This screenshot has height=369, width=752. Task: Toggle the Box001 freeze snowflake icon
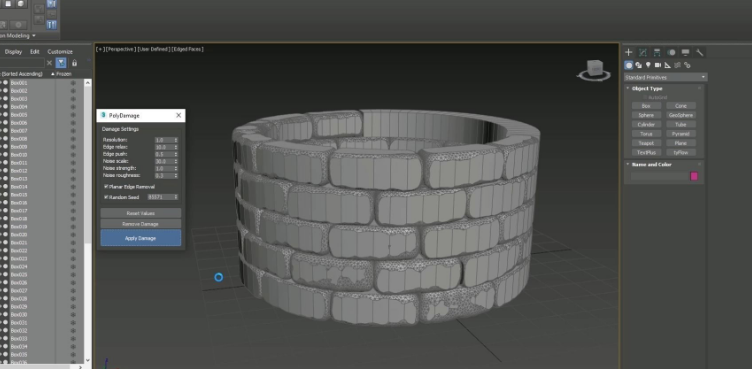(x=73, y=83)
